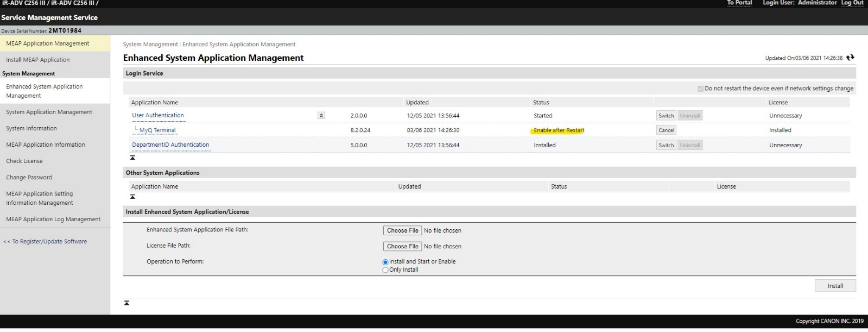Open Install MEAP Application sidebar item
The width and height of the screenshot is (868, 332).
[38, 60]
